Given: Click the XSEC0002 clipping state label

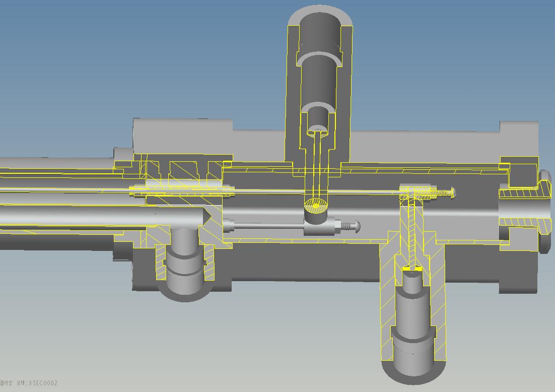Looking at the screenshot, I should [x=29, y=383].
